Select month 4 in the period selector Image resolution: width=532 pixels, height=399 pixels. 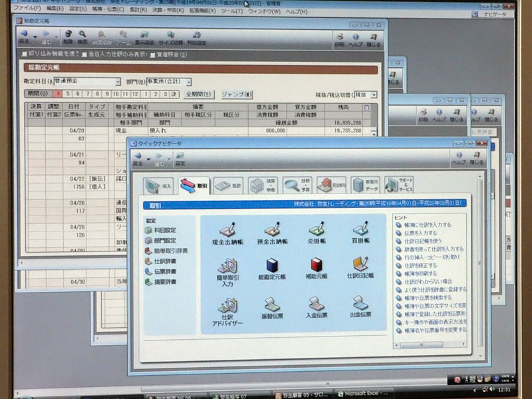click(x=59, y=94)
